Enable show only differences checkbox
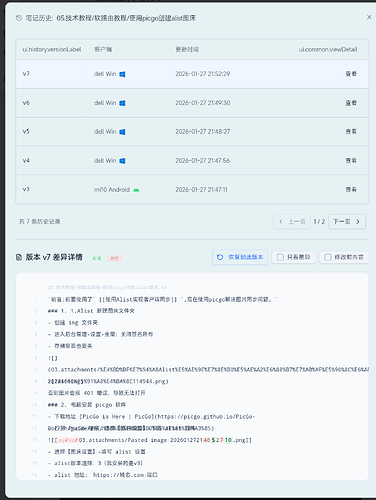Image resolution: width=376 pixels, height=500 pixels. tap(280, 257)
